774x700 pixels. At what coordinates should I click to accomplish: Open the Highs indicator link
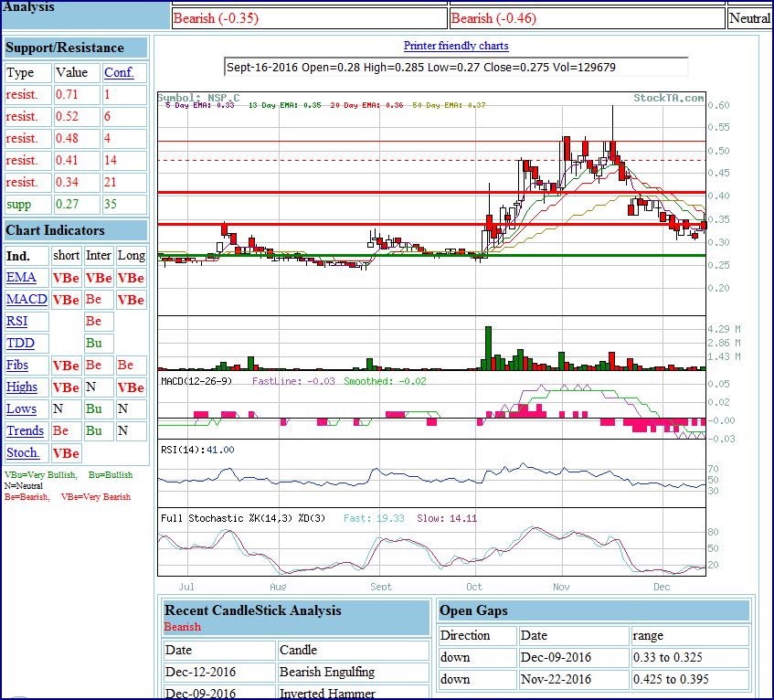(22, 387)
